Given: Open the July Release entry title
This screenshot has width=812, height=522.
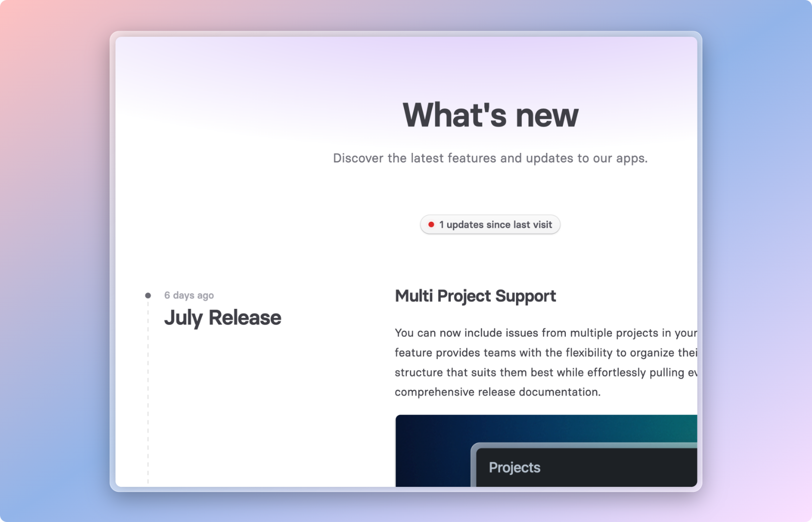Looking at the screenshot, I should click(223, 318).
